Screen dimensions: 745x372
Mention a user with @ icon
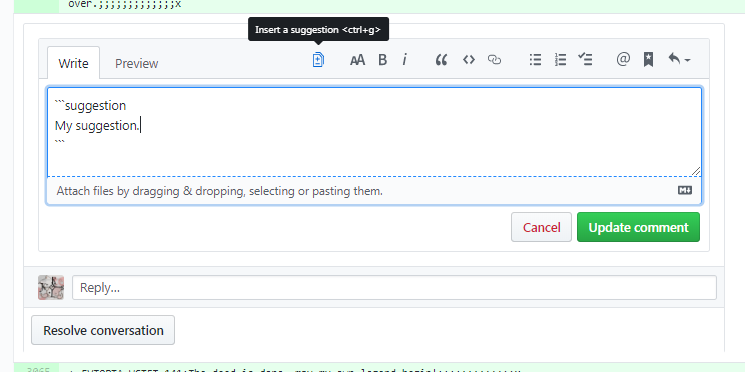623,60
